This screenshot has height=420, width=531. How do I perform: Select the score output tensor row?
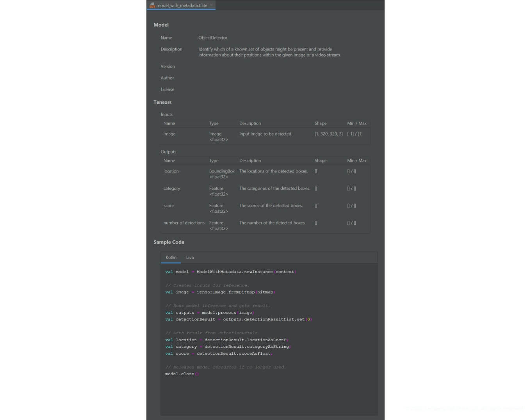(x=265, y=208)
